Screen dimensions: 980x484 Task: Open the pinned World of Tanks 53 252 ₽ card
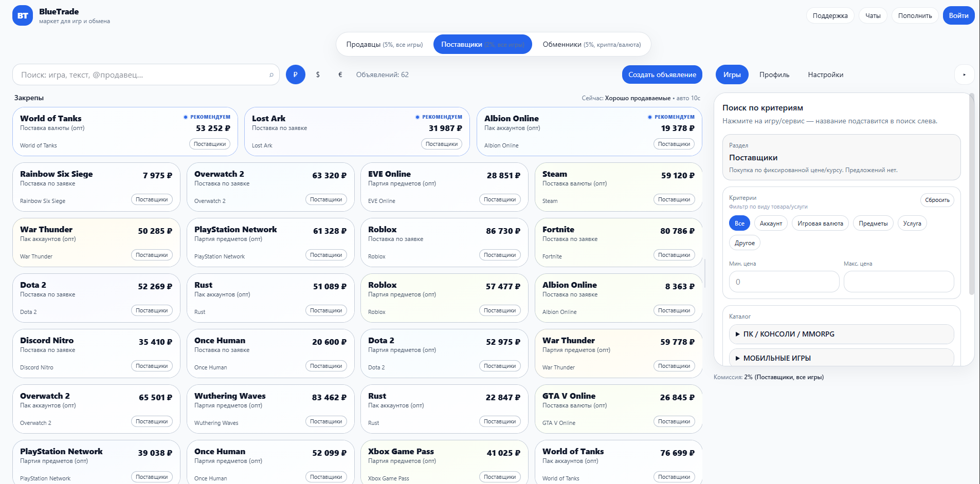(x=125, y=132)
